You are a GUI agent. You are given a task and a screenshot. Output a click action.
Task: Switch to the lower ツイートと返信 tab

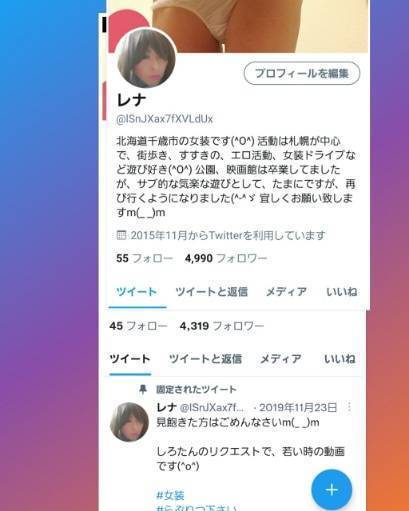click(205, 359)
